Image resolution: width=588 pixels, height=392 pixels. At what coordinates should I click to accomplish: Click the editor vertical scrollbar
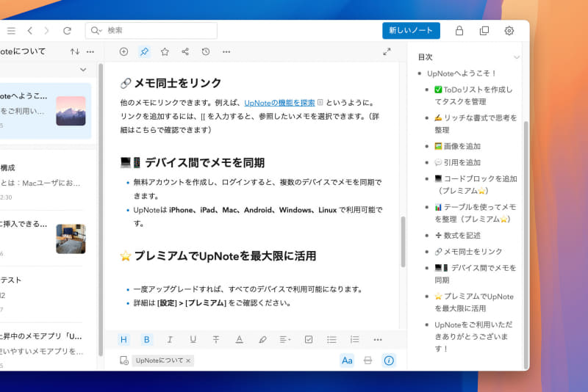(x=403, y=242)
